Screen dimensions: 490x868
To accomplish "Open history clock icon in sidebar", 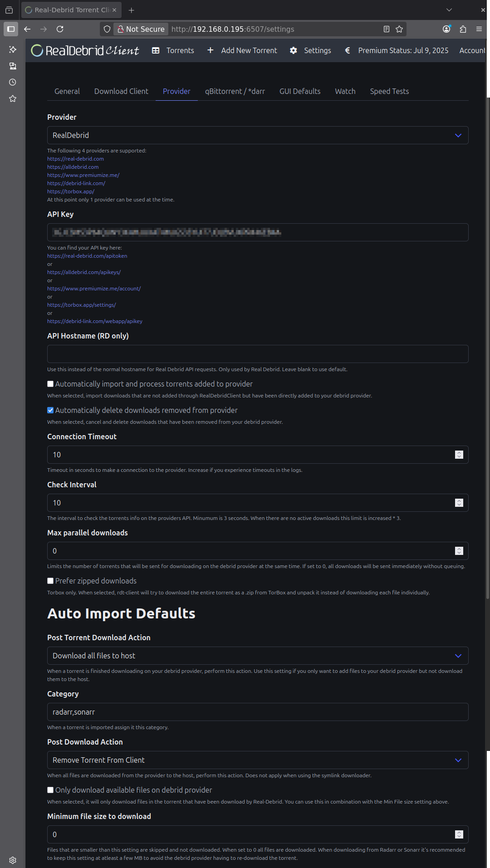I will pos(13,82).
